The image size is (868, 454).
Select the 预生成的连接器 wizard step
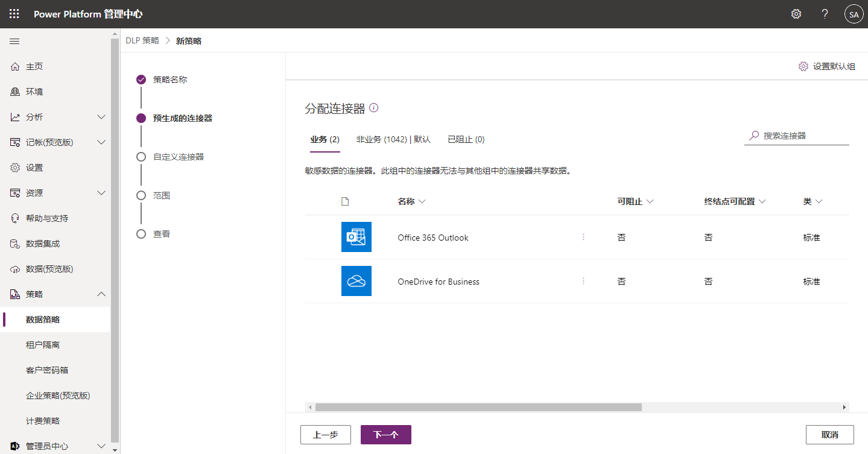(x=182, y=118)
